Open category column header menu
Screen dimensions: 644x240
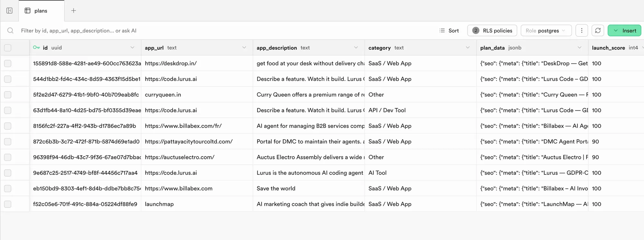click(x=468, y=48)
